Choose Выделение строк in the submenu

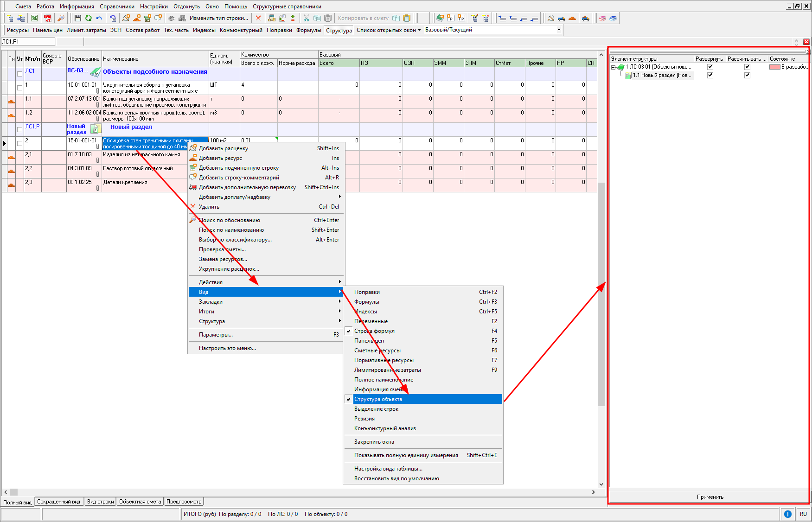coord(376,409)
